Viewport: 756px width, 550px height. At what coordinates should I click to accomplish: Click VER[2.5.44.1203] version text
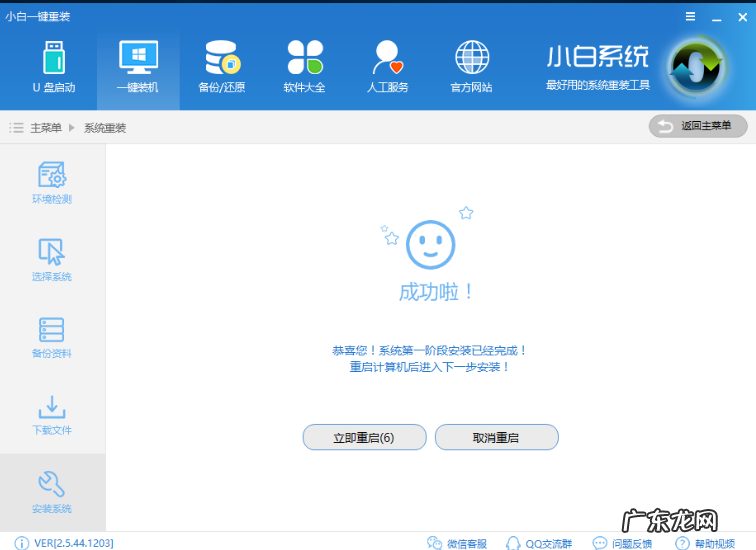(x=74, y=543)
